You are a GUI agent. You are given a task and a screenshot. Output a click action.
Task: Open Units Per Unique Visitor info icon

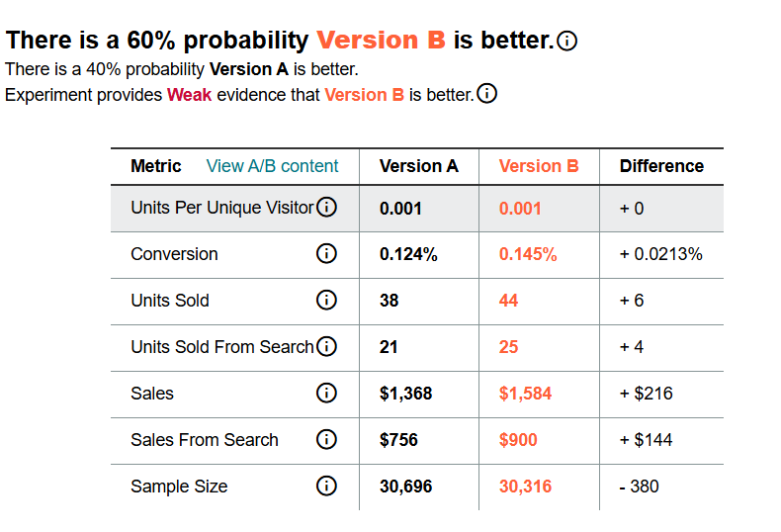click(327, 207)
